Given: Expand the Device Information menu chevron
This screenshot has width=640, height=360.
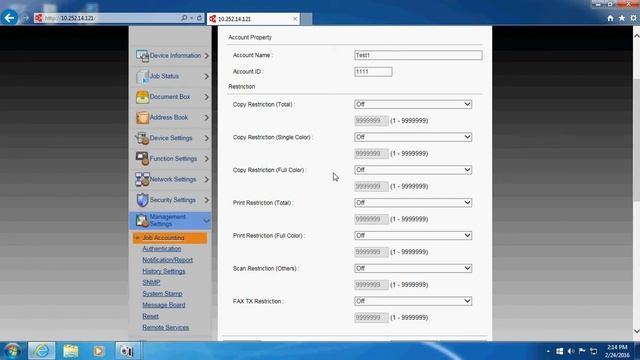Looking at the screenshot, I should [x=207, y=56].
